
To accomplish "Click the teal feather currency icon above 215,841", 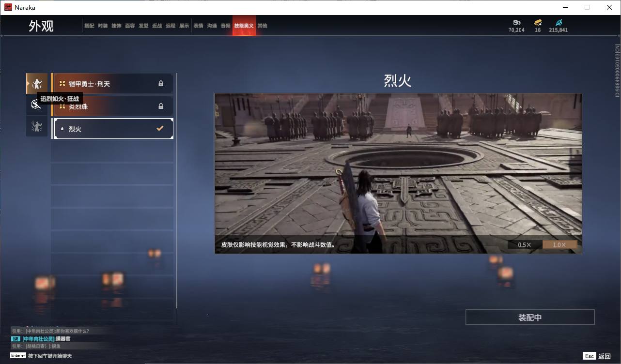I will (559, 22).
